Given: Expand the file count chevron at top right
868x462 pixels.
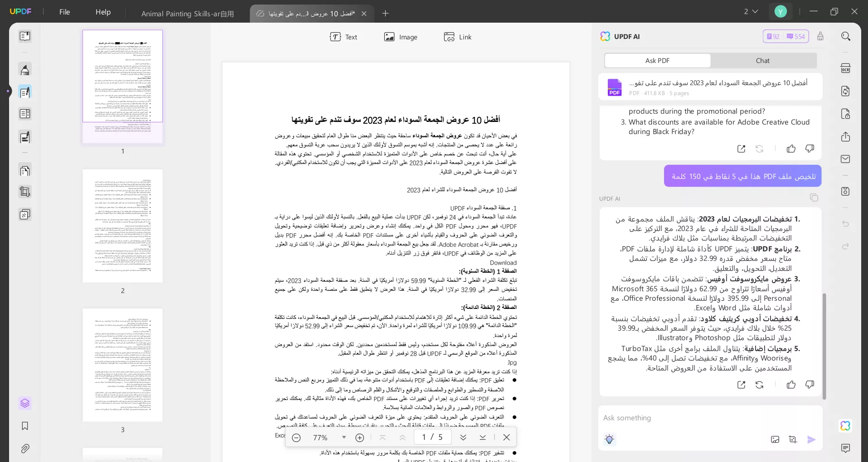Looking at the screenshot, I should pos(755,11).
